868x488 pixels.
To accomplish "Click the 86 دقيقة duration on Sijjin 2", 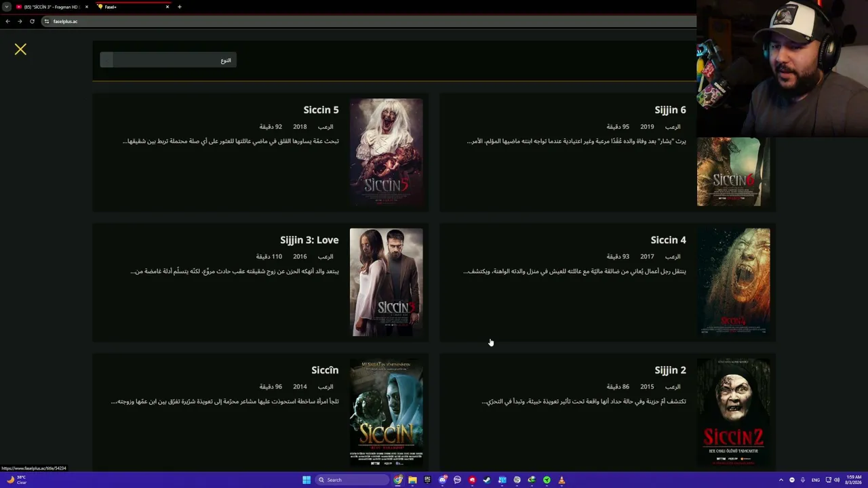I will (618, 387).
